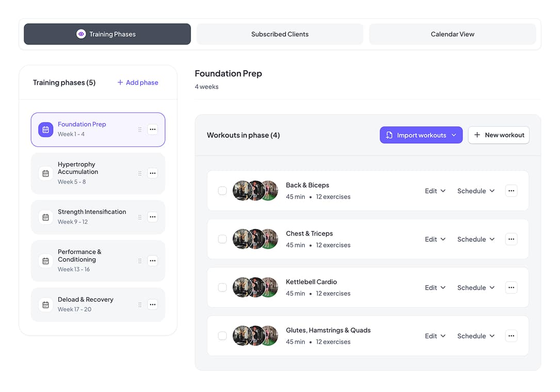
Task: Grab the drag handle on Performance & Conditioning
Action: (x=140, y=261)
